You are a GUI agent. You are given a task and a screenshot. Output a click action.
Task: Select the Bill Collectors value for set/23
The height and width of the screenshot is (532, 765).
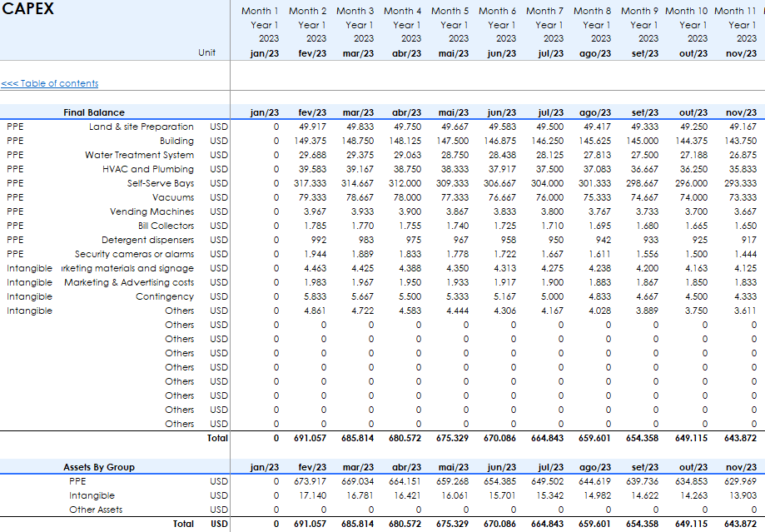click(646, 226)
